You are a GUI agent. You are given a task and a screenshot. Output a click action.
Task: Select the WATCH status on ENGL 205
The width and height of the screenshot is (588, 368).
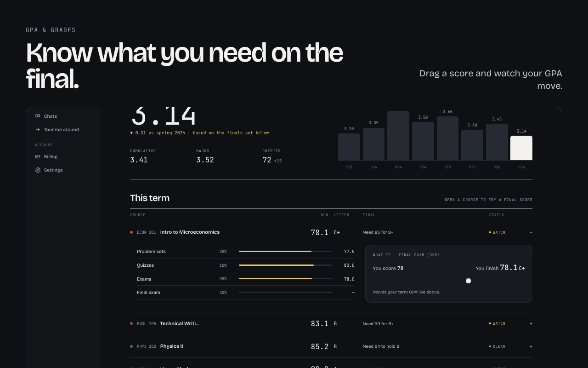(497, 323)
